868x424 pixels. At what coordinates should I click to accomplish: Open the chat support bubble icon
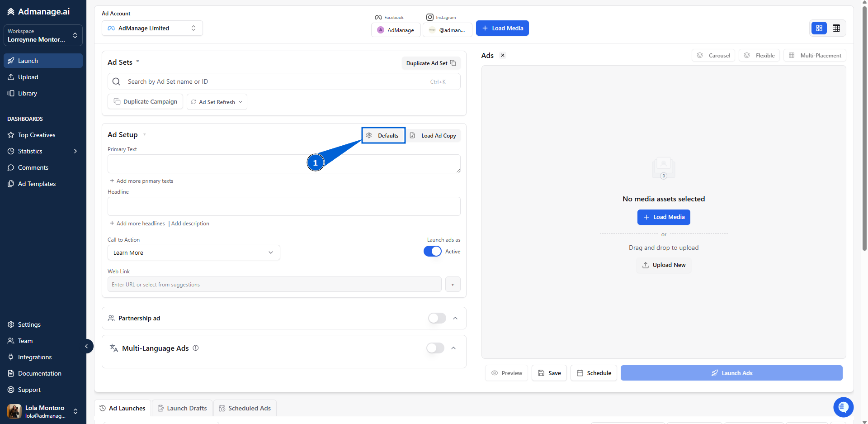(843, 407)
